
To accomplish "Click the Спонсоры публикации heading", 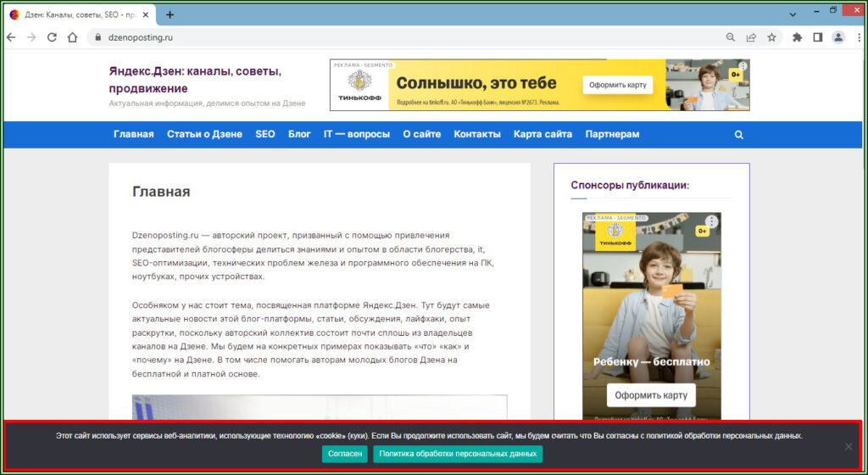I will (630, 186).
